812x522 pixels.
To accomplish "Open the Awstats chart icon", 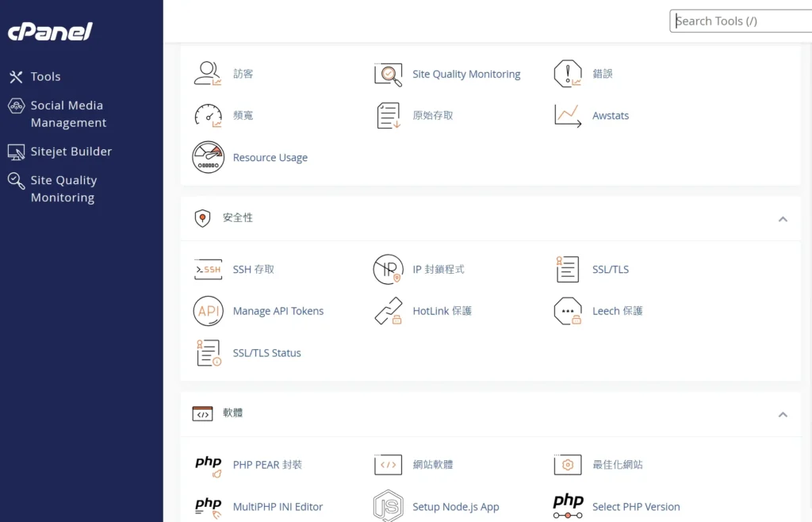I will [568, 115].
